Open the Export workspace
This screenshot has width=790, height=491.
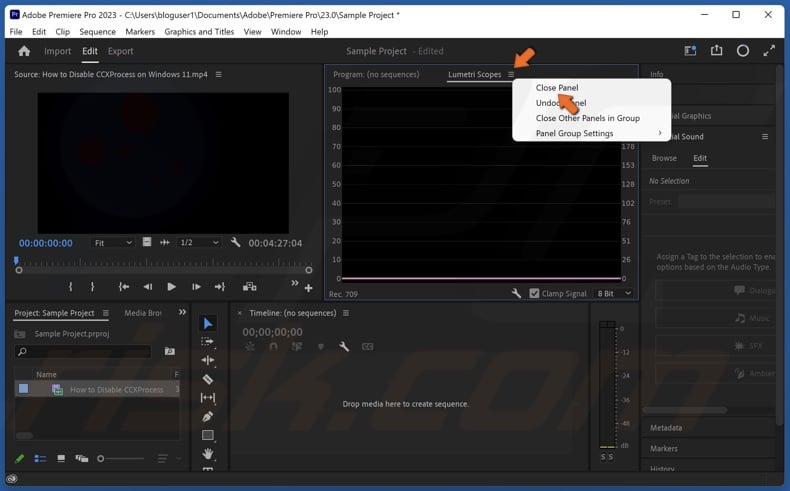pyautogui.click(x=120, y=51)
